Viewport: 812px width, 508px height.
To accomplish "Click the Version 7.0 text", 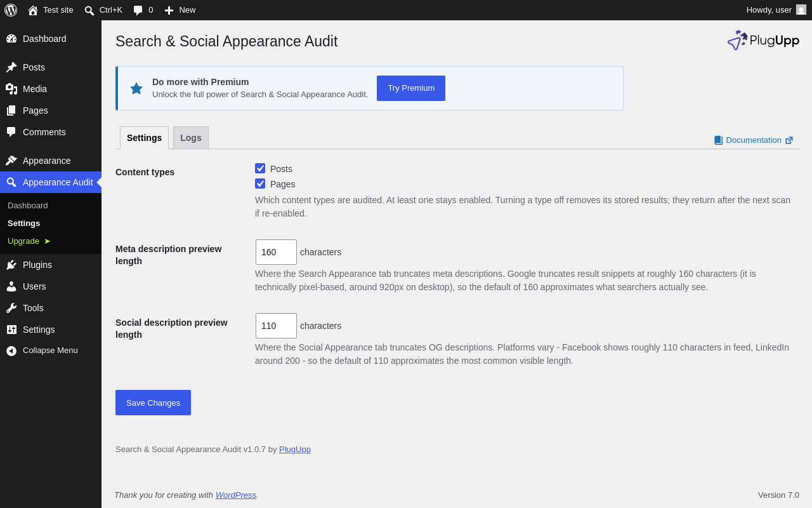I will click(x=778, y=495).
